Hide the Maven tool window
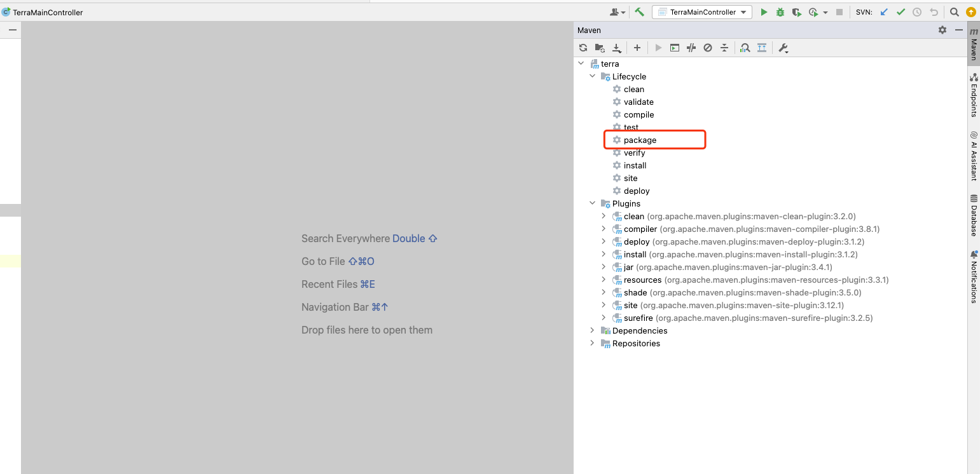This screenshot has width=980, height=474. (x=959, y=30)
